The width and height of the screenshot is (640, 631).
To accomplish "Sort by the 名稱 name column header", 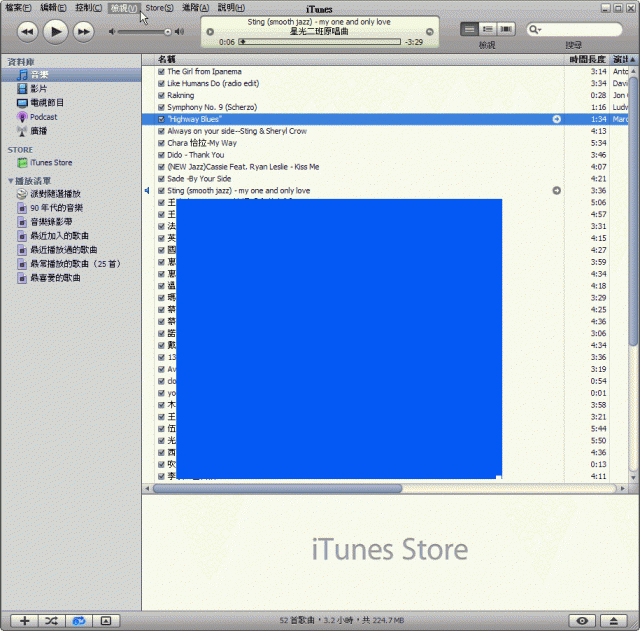I will pos(359,60).
